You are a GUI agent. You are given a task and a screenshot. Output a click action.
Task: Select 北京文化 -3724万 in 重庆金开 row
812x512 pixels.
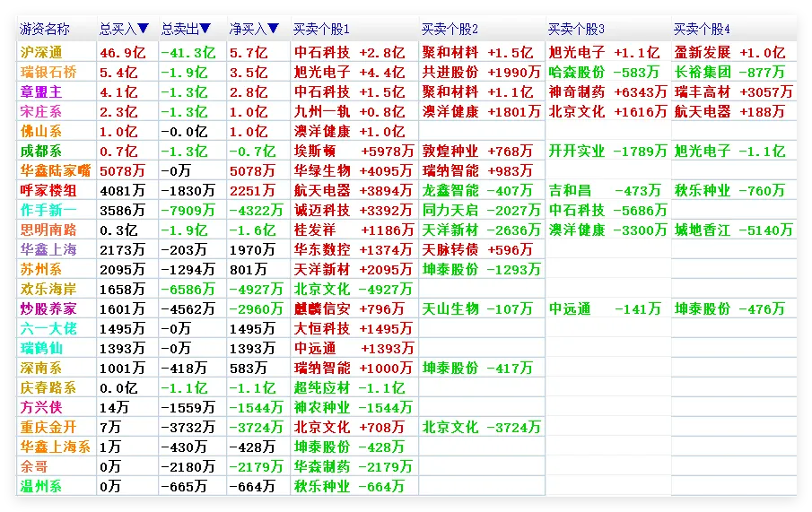coord(482,427)
